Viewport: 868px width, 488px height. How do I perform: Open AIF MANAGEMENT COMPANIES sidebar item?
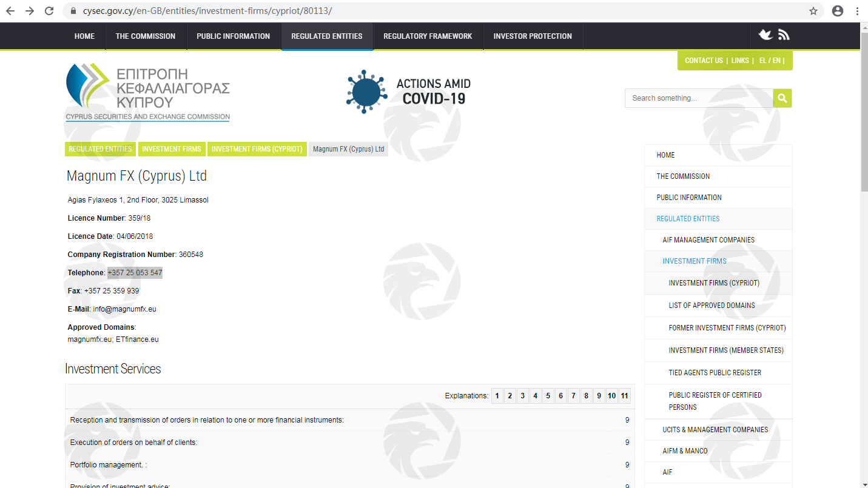(718, 240)
